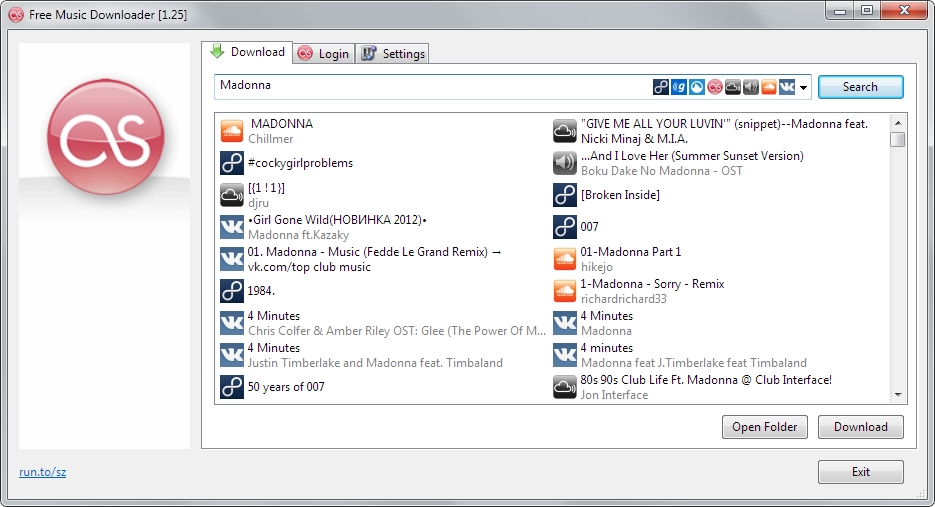This screenshot has width=935, height=507.
Task: Open the run.to/sz link
Action: tap(42, 472)
